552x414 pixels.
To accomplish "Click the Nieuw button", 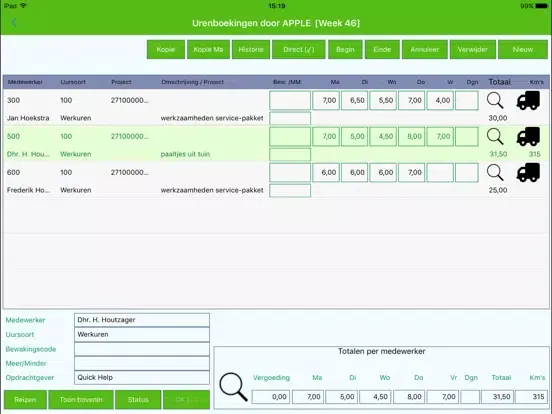I will (x=523, y=50).
